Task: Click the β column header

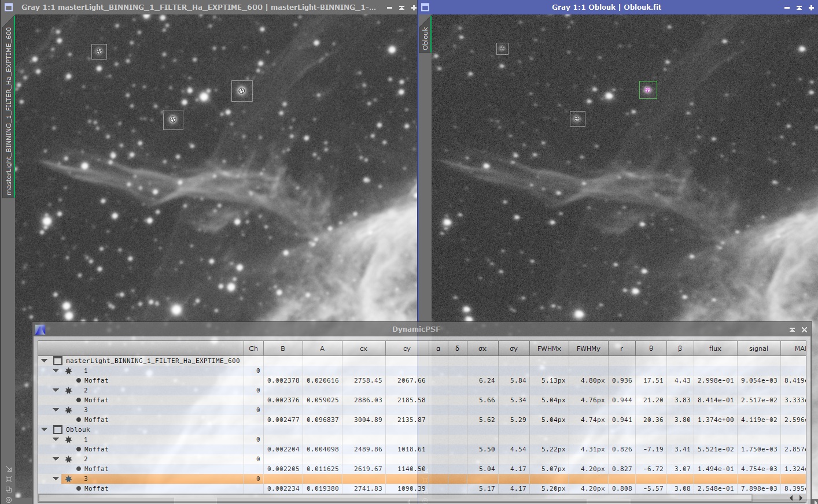Action: click(680, 349)
